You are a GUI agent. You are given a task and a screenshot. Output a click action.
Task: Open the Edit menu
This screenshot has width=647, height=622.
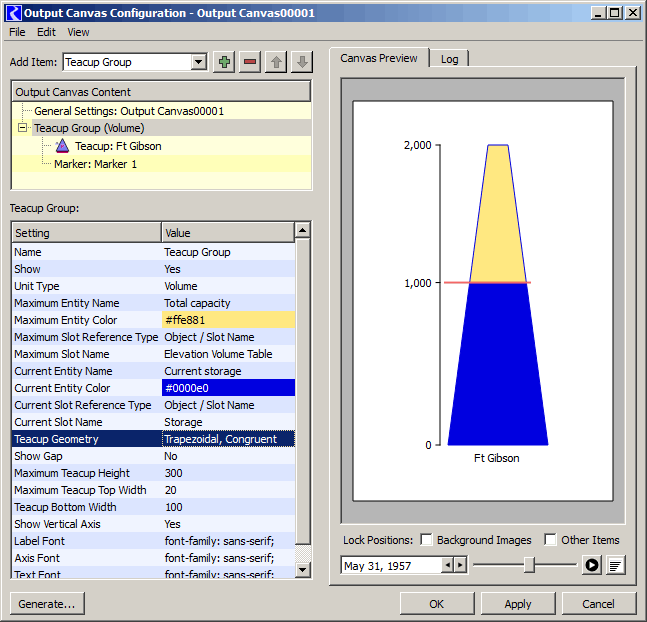pos(46,32)
